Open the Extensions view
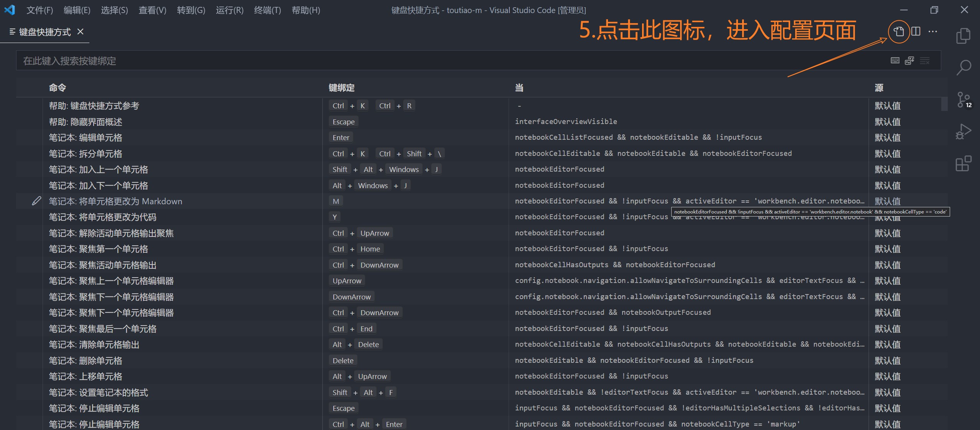 [x=963, y=164]
